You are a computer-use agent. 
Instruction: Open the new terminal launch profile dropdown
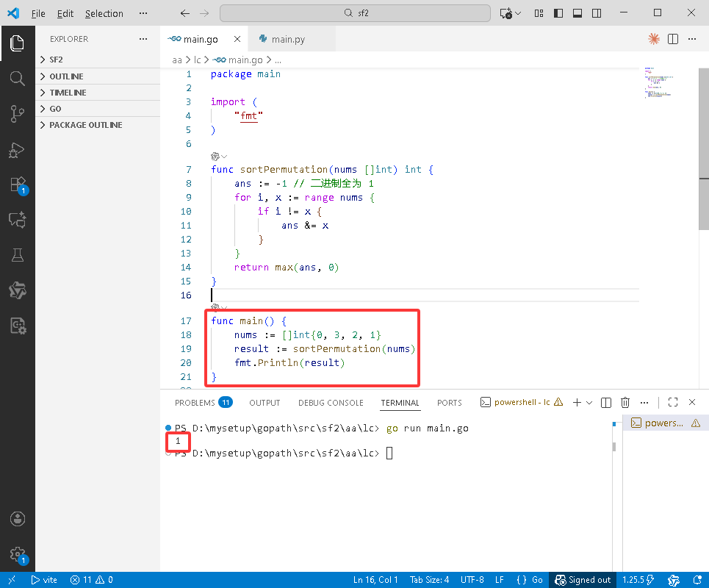589,402
